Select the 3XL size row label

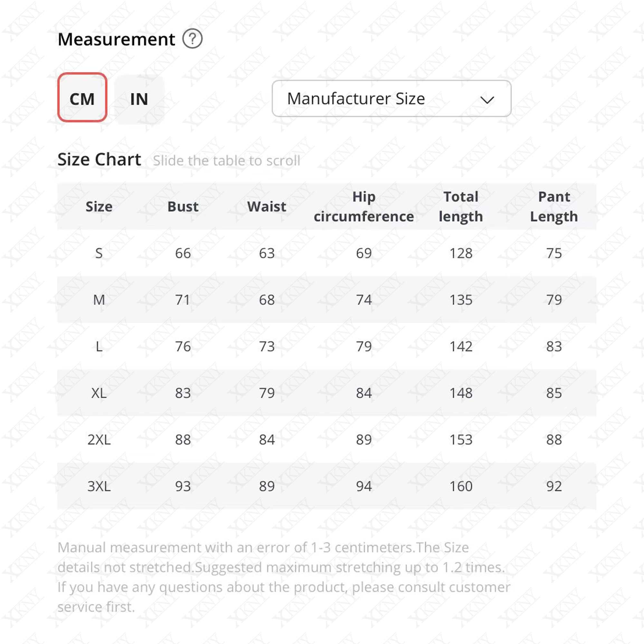[99, 487]
